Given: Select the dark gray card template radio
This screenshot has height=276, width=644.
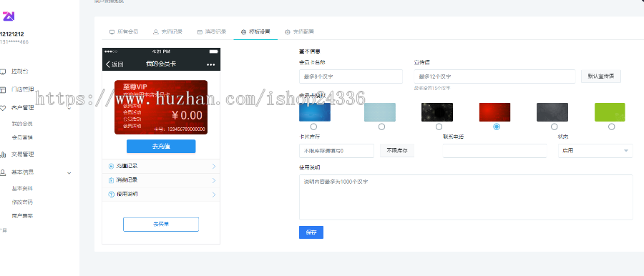Looking at the screenshot, I should (x=554, y=127).
